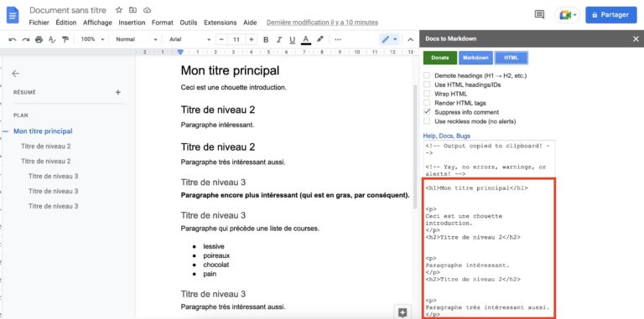Open the Fichier menu
Image resolution: width=644 pixels, height=319 pixels.
(39, 23)
